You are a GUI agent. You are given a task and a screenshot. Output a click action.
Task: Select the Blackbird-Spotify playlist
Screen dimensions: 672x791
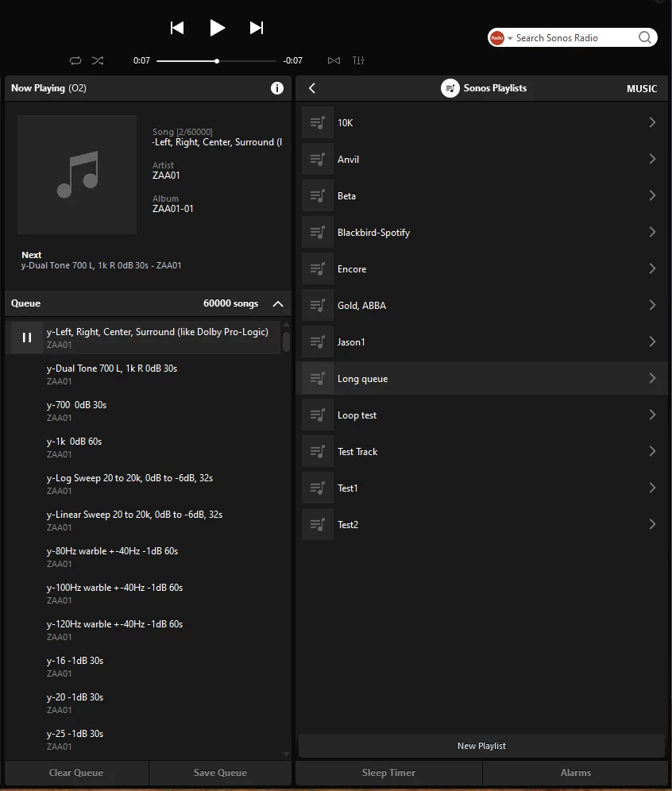[x=373, y=233]
